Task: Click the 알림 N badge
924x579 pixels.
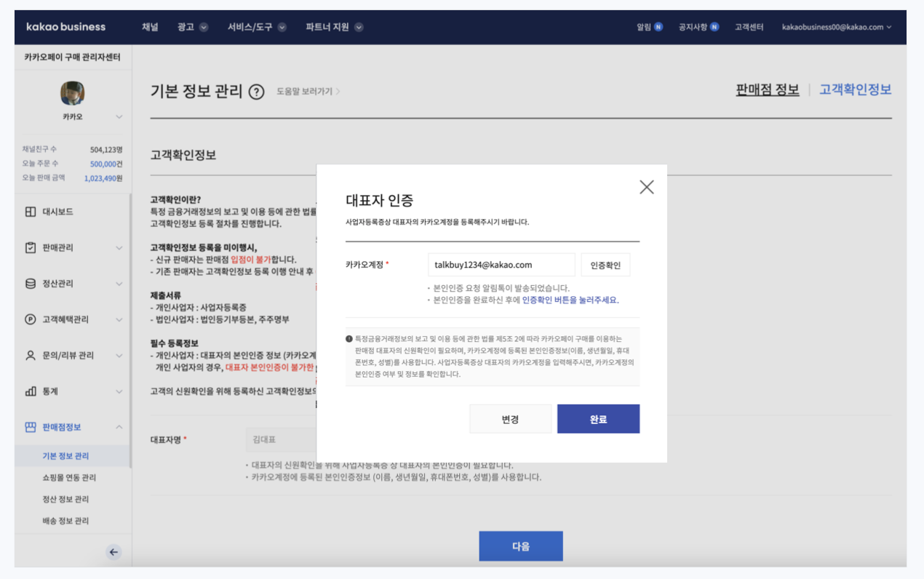Action: pyautogui.click(x=658, y=27)
